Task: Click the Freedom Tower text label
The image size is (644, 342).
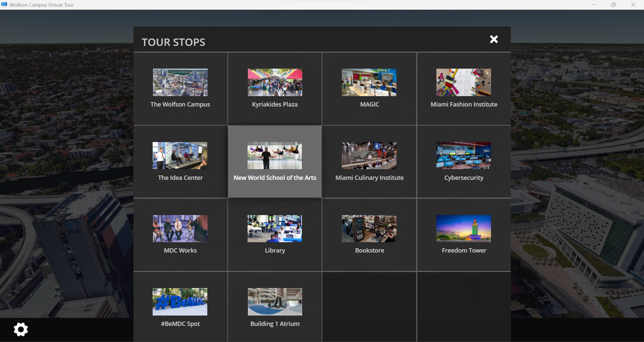Action: click(464, 251)
